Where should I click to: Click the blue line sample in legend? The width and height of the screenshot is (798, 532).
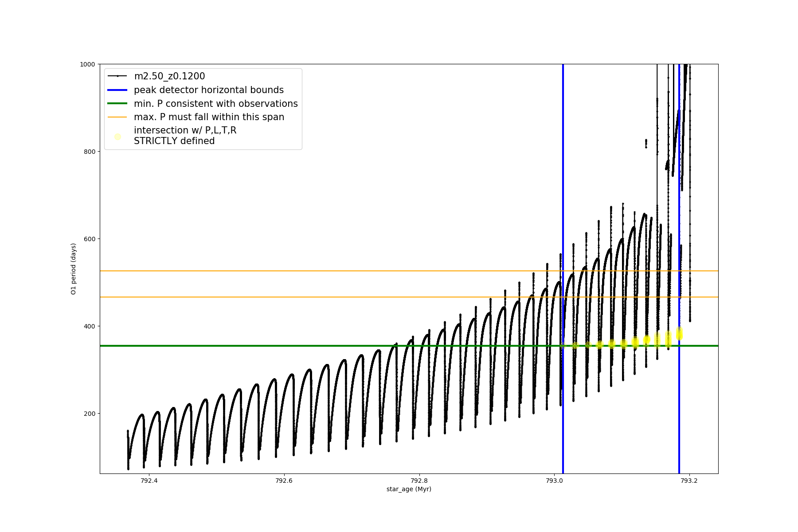[x=117, y=90]
